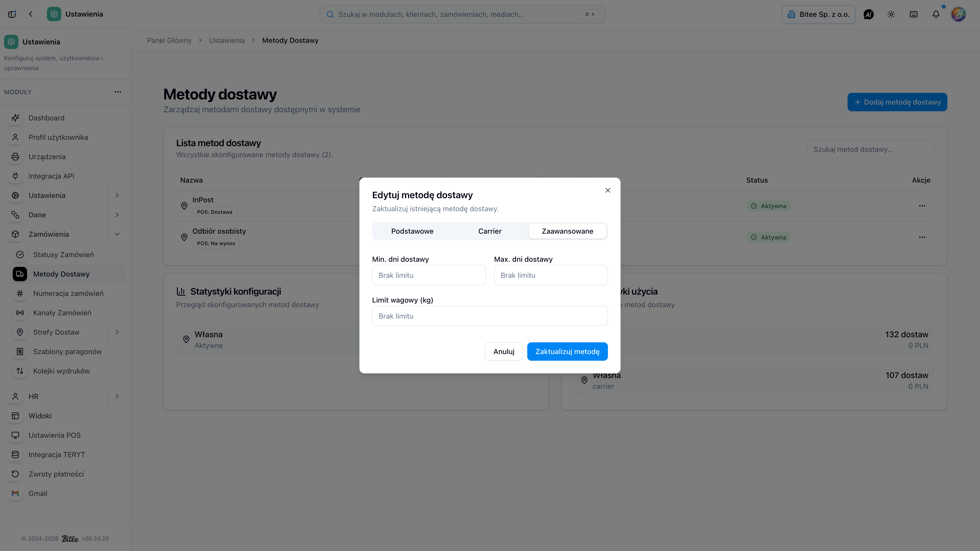The width and height of the screenshot is (980, 551).
Task: Click the InPost method name
Action: 203,200
